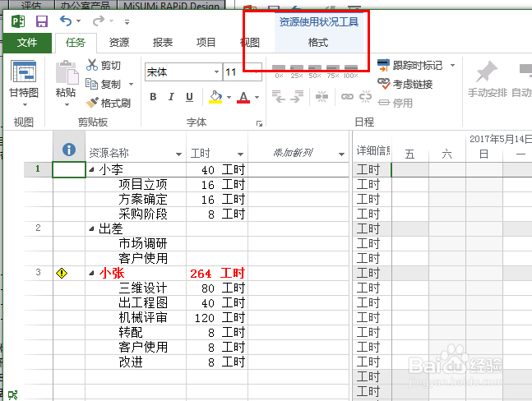Open the 文件 tab
The image size is (532, 401).
pyautogui.click(x=27, y=43)
